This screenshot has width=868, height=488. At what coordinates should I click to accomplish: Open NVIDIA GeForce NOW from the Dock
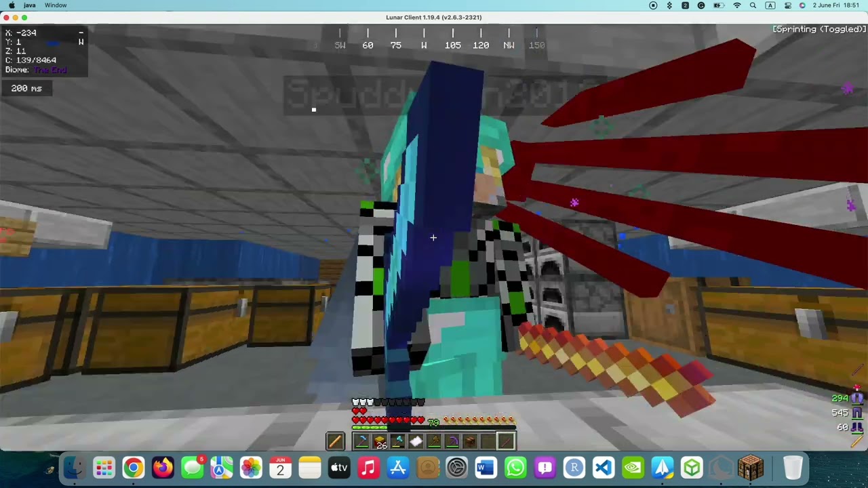(633, 468)
